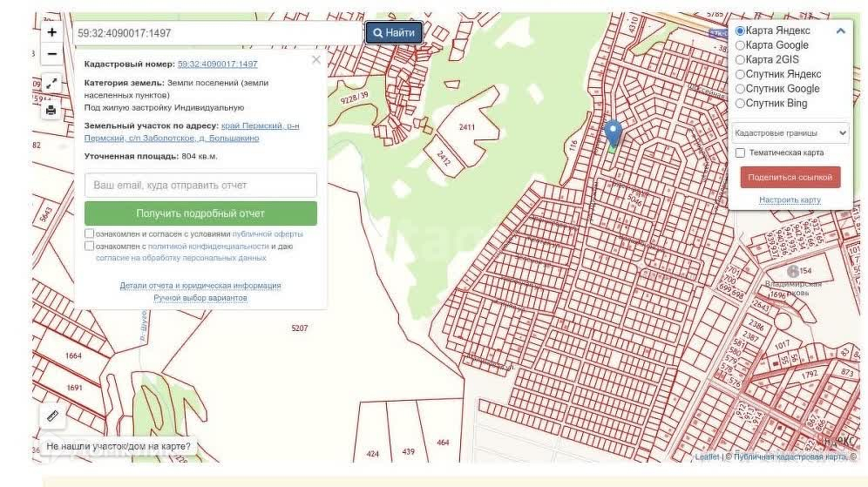The height and width of the screenshot is (487, 868).
Task: Open Кадастровые границы dropdown
Action: coord(790,132)
